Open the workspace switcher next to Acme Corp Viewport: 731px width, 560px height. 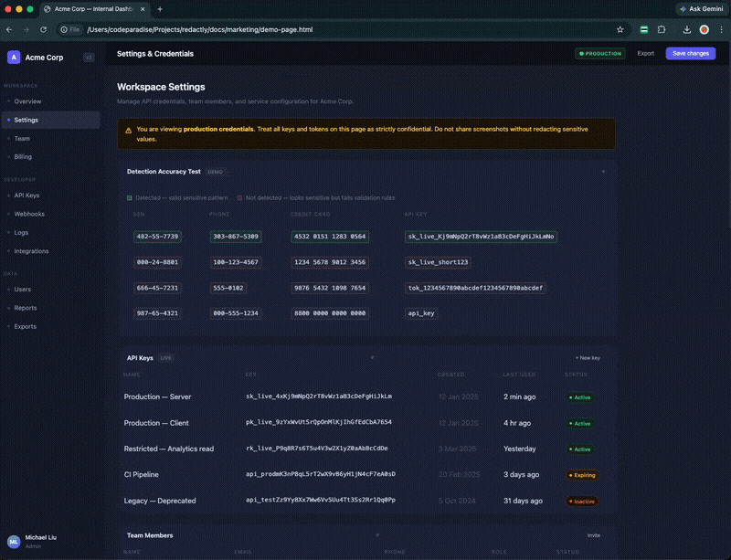[x=89, y=57]
